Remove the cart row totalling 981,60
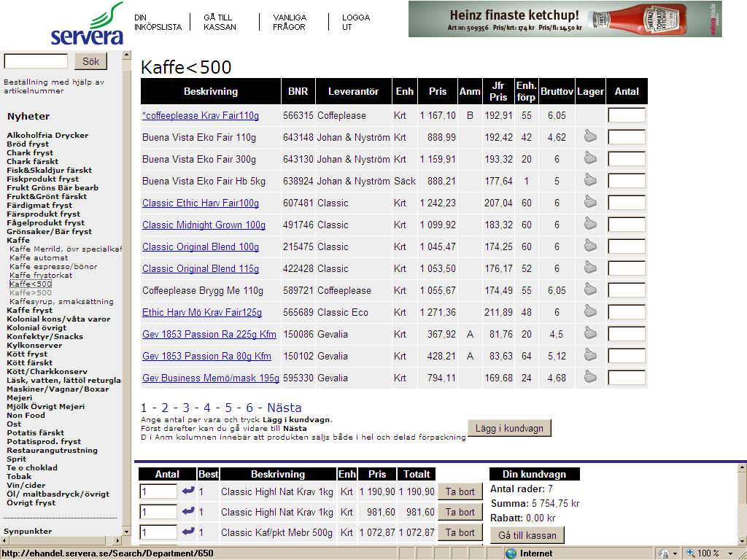747x560 pixels. [460, 513]
